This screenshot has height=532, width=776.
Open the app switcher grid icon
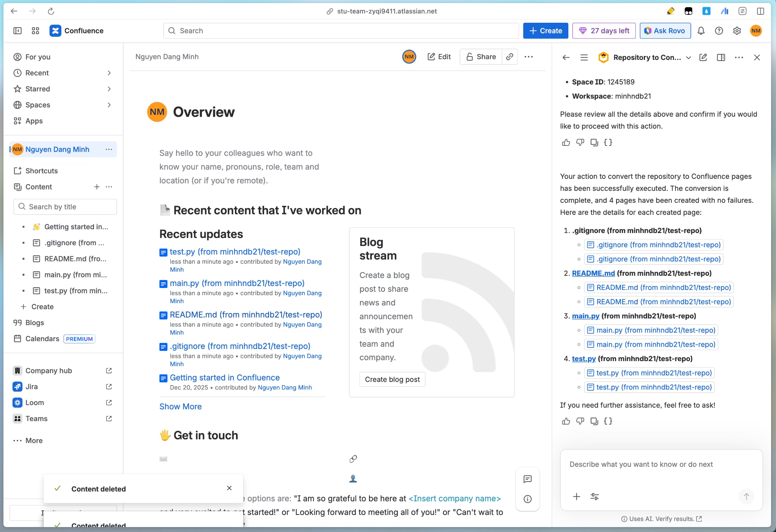click(x=36, y=31)
